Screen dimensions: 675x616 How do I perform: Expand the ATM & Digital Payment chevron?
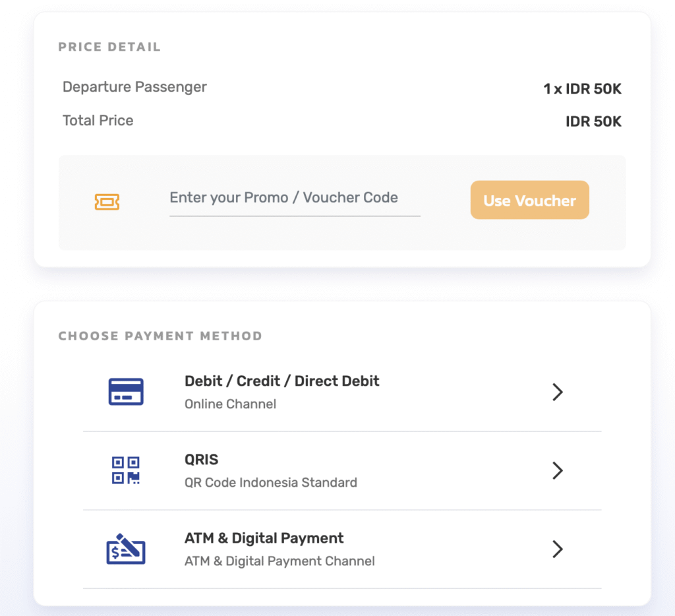tap(558, 549)
